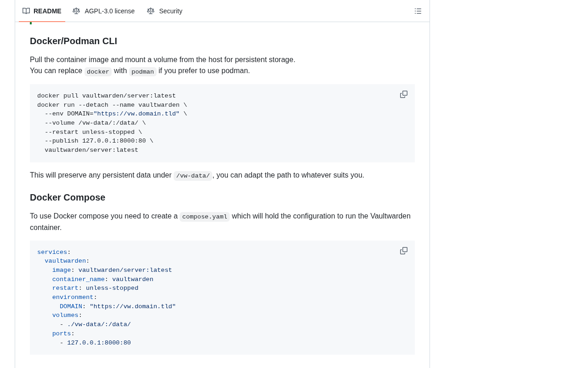Click the 'docker pull vaultwarden/server:latest' line
The image size is (588, 368).
point(107,96)
